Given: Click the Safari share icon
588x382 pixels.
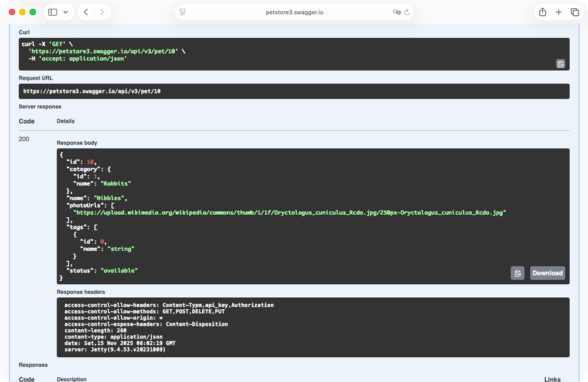Looking at the screenshot, I should pos(542,12).
